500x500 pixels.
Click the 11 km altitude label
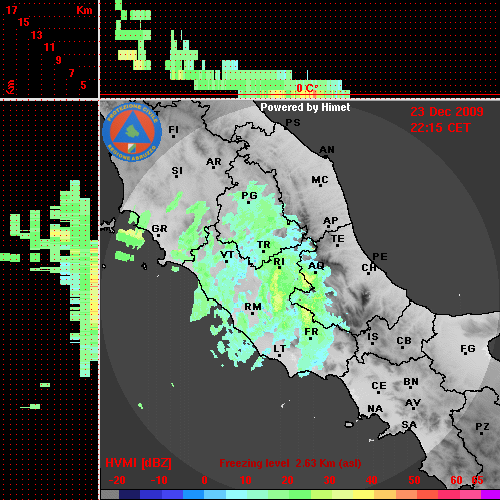49,47
